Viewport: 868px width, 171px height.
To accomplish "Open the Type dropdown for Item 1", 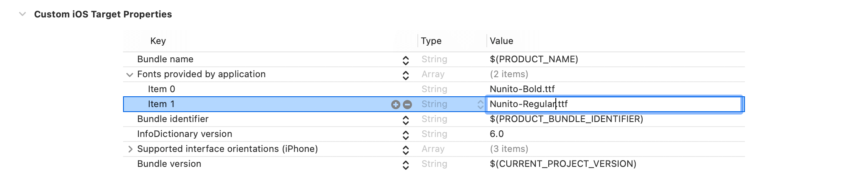I will click(x=480, y=105).
